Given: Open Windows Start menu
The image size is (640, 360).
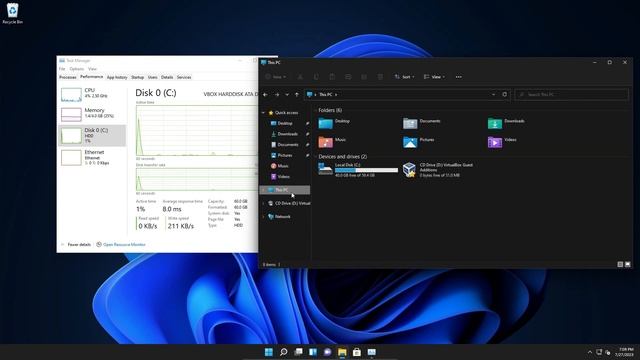Looking at the screenshot, I should [x=269, y=352].
